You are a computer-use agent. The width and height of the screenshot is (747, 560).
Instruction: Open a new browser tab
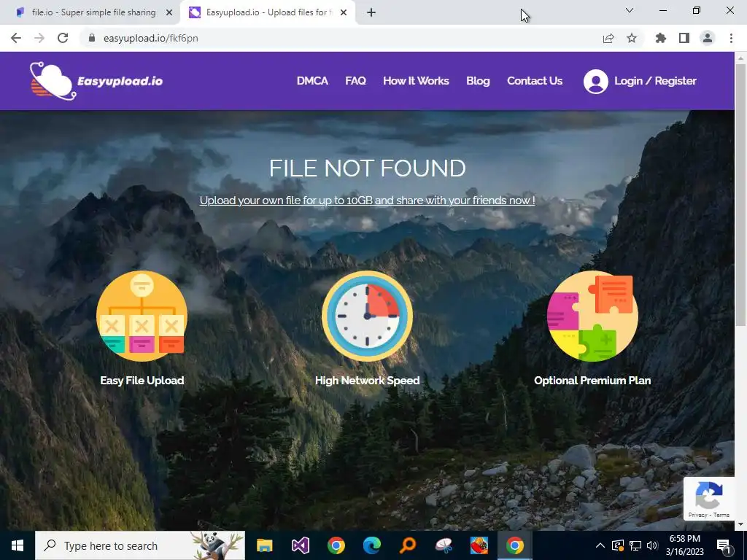[x=371, y=12]
